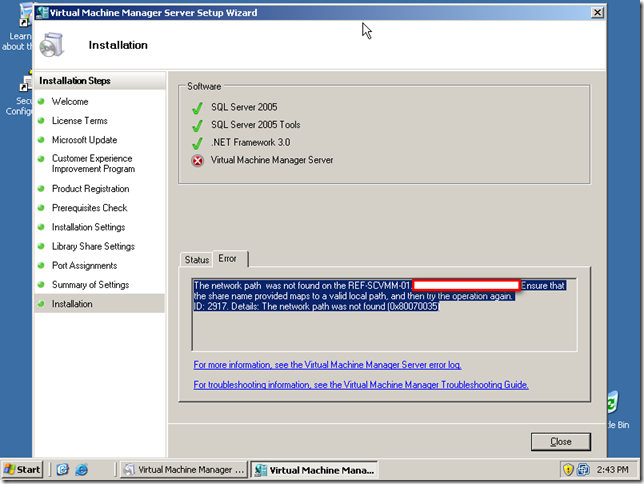Open the Windows Start menu

[x=22, y=469]
